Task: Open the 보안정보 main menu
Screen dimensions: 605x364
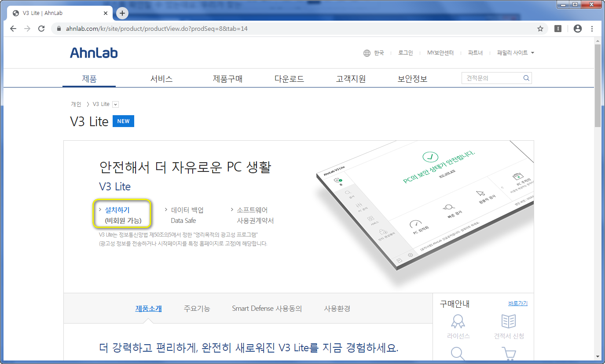Action: pyautogui.click(x=412, y=79)
